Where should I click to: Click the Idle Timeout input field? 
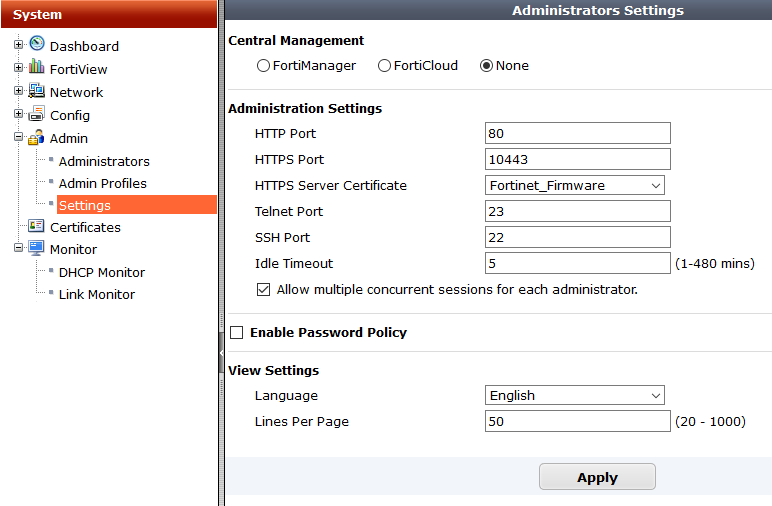click(577, 263)
